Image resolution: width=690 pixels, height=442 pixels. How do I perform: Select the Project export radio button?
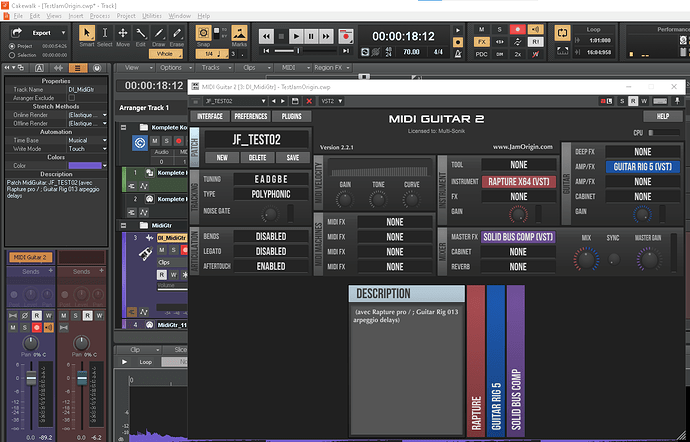[12, 46]
